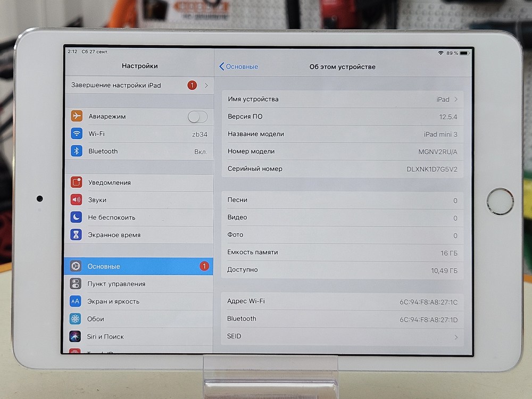Go back to Основные

tap(238, 66)
